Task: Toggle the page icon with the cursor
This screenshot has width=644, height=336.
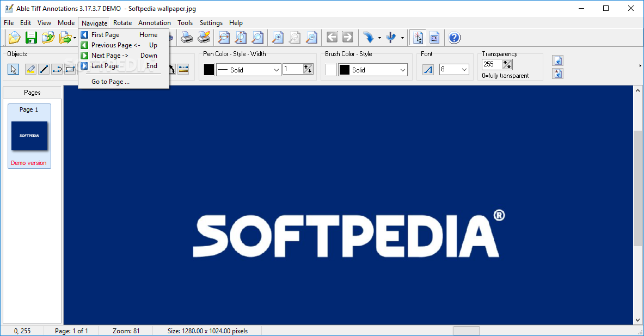Action: pos(418,38)
